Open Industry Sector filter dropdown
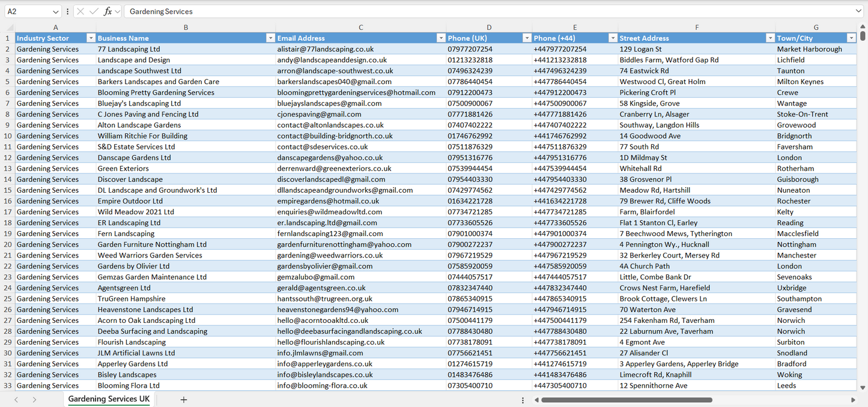 91,38
